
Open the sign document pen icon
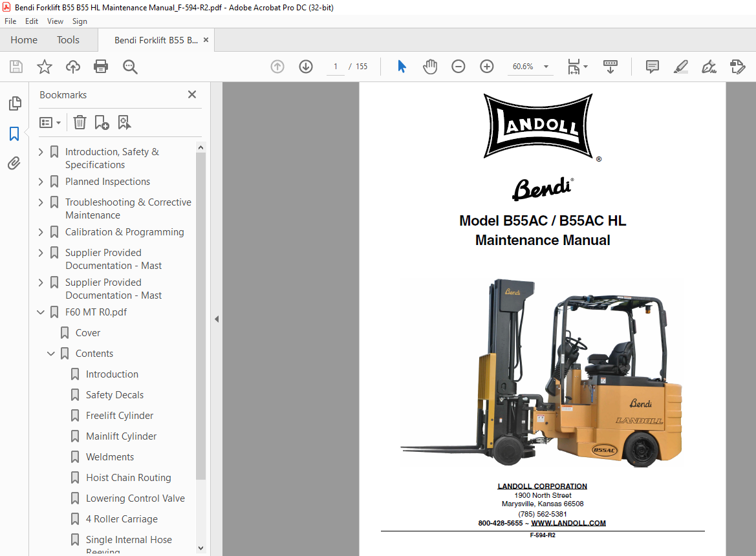pyautogui.click(x=709, y=67)
